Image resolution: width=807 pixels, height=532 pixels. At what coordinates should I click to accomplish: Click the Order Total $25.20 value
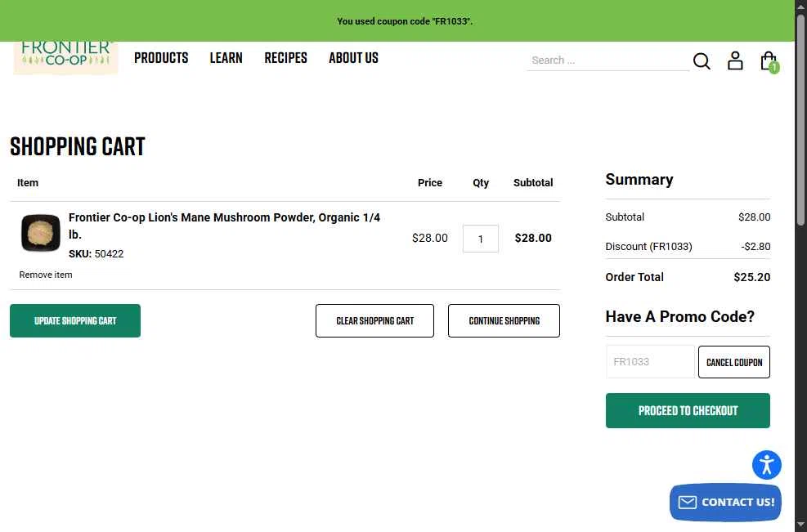tap(752, 277)
